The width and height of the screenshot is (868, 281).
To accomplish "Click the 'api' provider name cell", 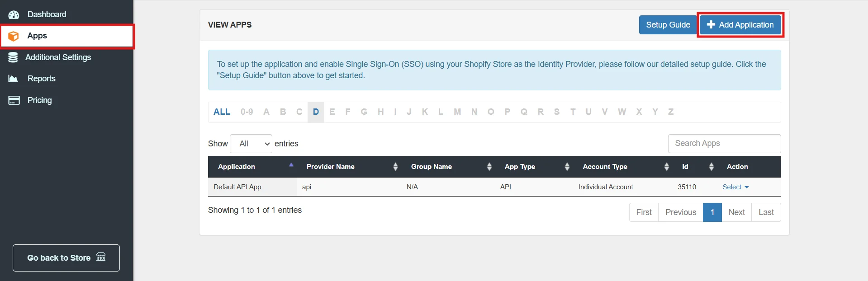I will click(x=349, y=187).
